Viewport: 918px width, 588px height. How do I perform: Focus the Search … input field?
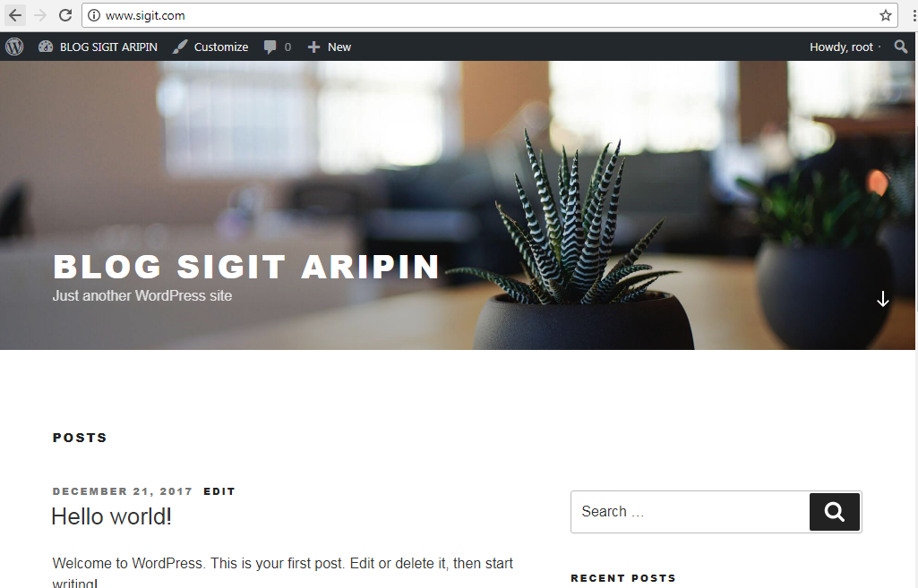click(691, 512)
